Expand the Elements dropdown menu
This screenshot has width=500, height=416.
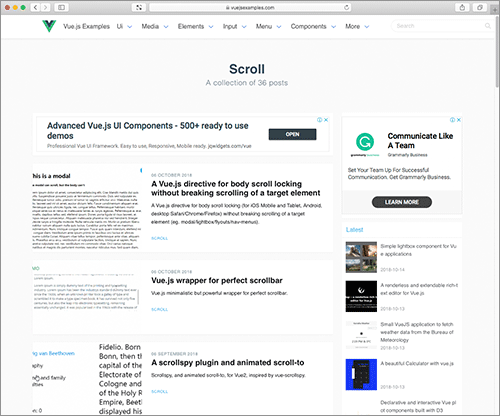(x=195, y=26)
